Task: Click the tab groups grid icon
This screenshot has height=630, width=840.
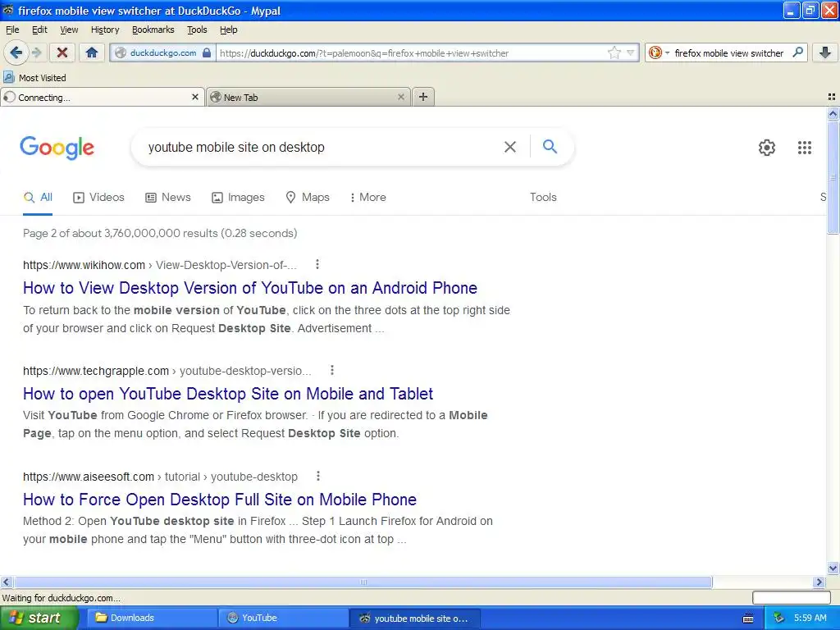Action: tap(832, 97)
